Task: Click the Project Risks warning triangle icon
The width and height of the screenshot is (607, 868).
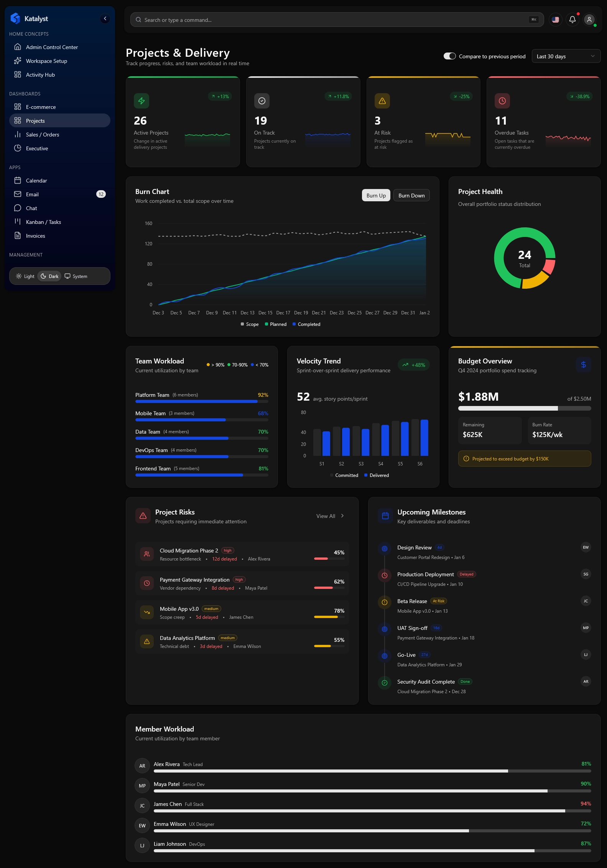Action: pos(143,516)
